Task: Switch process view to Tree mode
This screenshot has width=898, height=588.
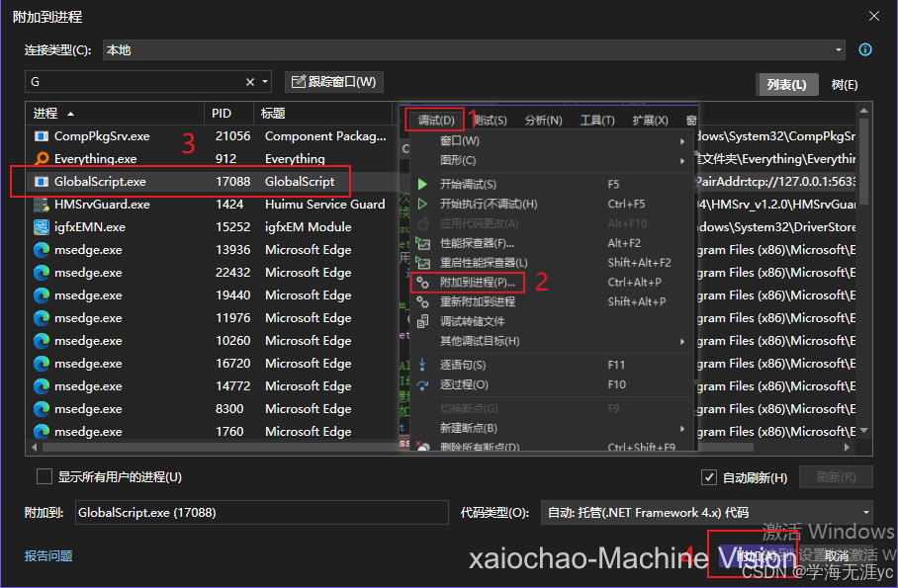Action: [x=845, y=85]
